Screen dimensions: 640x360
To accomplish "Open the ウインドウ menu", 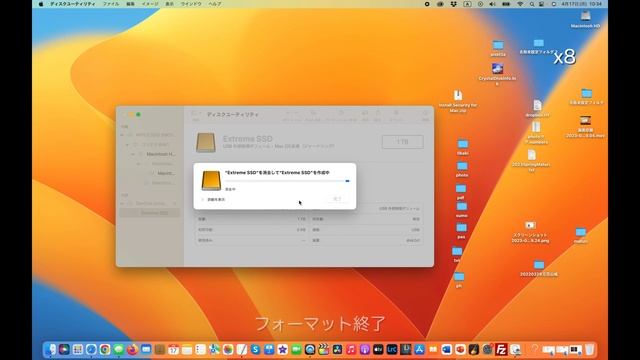I will coord(191,4).
